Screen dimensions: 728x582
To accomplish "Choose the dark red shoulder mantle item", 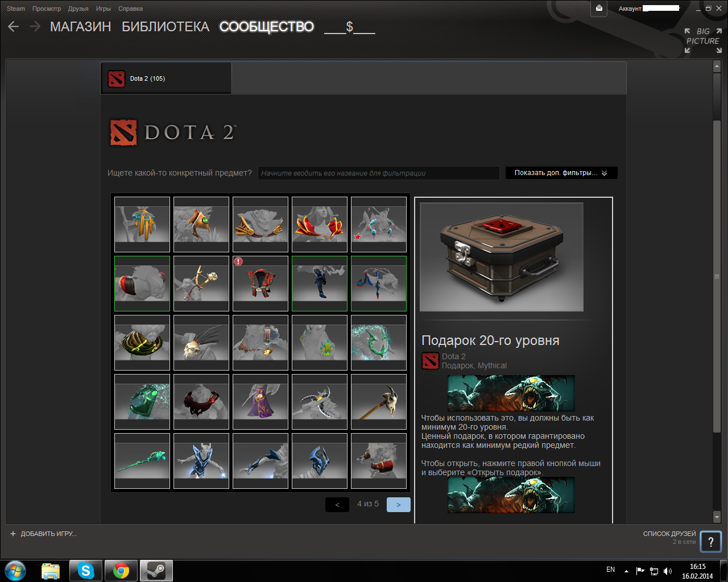I will tap(201, 402).
